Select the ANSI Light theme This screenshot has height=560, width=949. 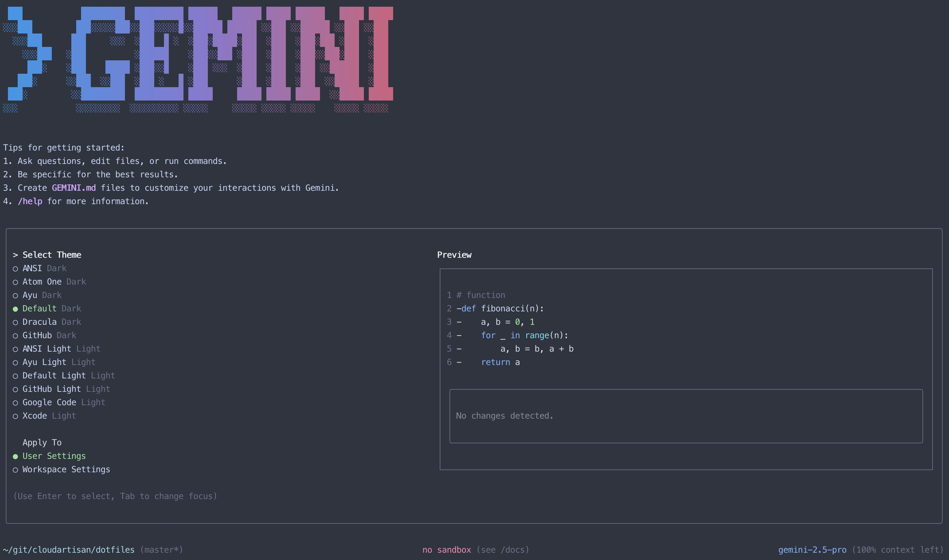(57, 349)
